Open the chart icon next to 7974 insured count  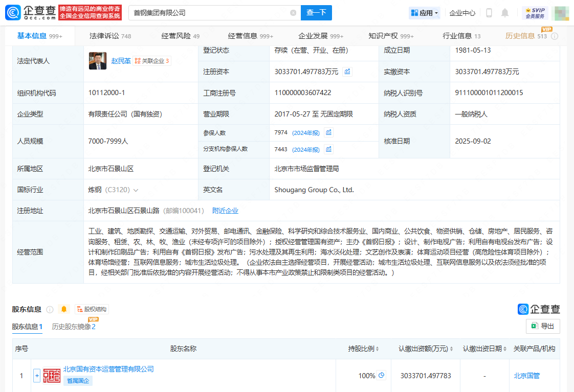click(329, 133)
